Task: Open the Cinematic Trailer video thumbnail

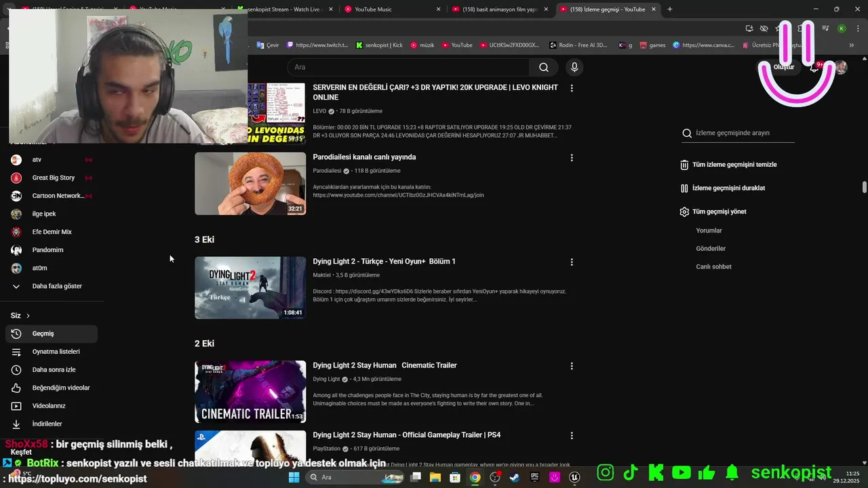Action: (x=250, y=392)
